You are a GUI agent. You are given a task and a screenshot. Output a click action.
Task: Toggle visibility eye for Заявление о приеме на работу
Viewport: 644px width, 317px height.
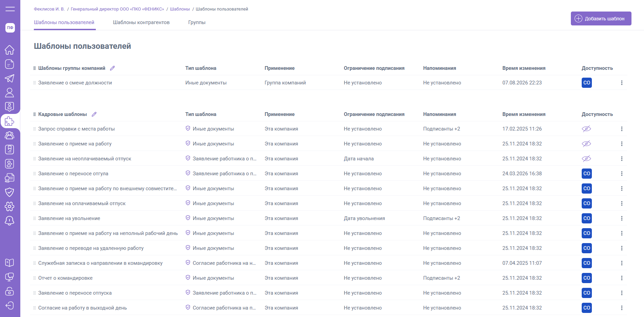[586, 144]
